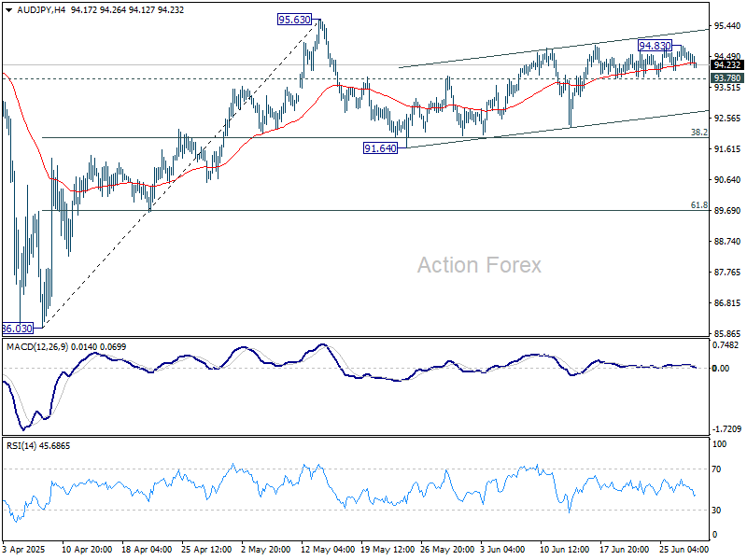Click the 93.780 level price tag
This screenshot has width=747, height=560.
[x=727, y=77]
